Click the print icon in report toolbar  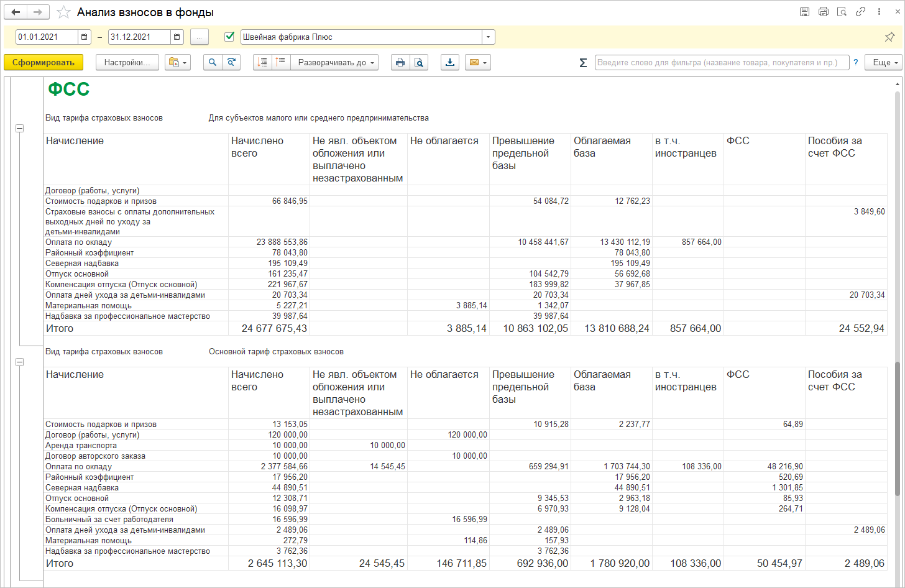point(400,62)
